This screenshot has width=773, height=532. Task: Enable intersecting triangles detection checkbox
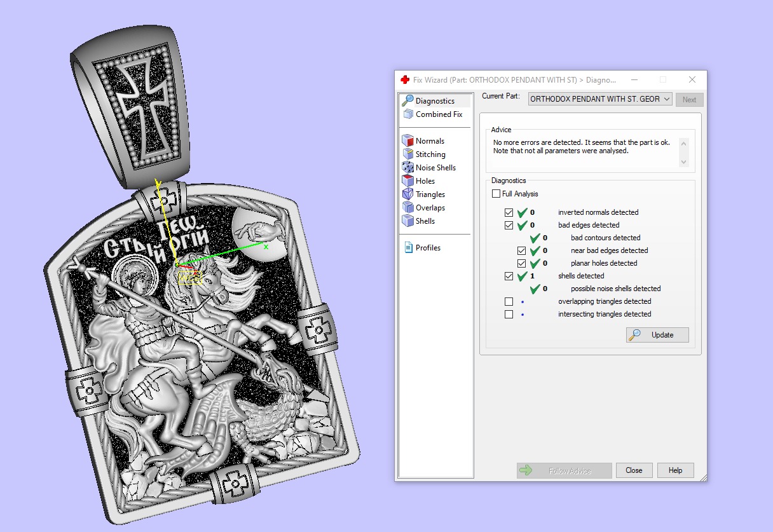pyautogui.click(x=509, y=314)
